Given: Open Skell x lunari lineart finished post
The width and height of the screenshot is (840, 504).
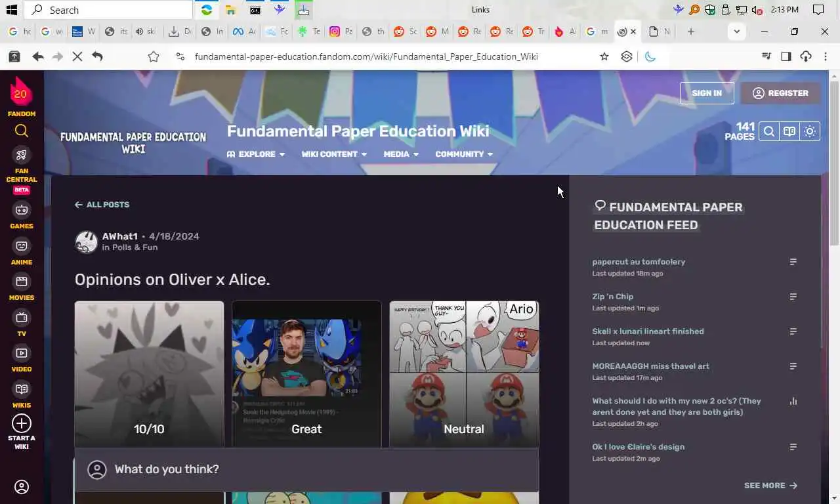Looking at the screenshot, I should click(648, 331).
